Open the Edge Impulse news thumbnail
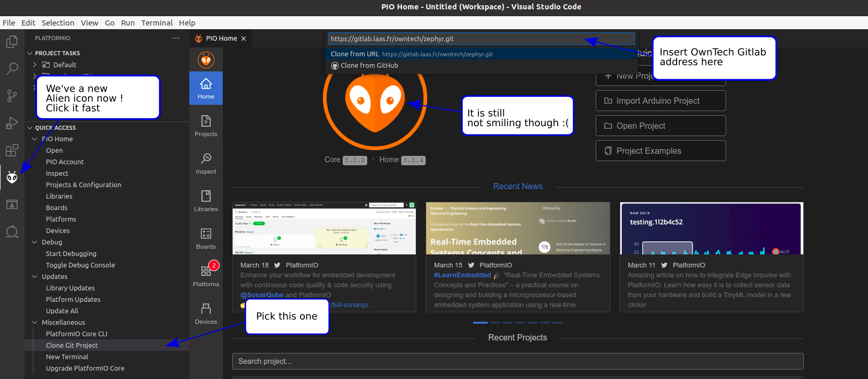This screenshot has height=379, width=868. (712, 228)
